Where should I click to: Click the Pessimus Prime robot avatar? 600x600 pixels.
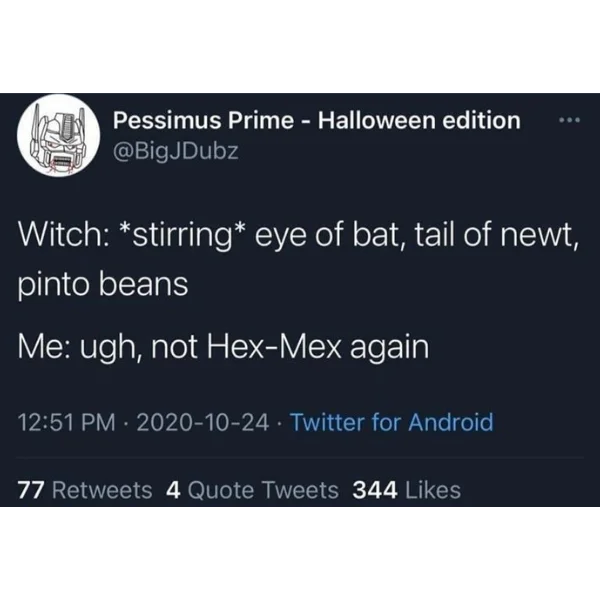click(x=59, y=137)
